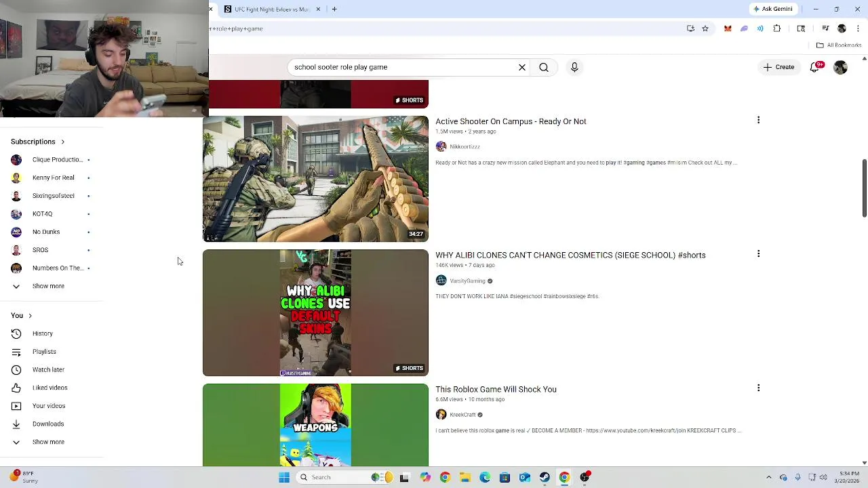
Task: Open the YouTube notifications bell
Action: pos(815,67)
